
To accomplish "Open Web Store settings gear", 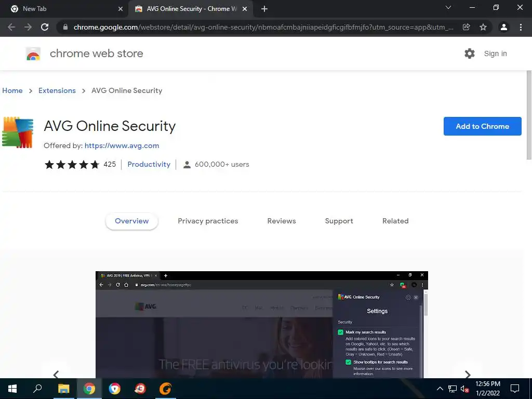I will coord(470,54).
